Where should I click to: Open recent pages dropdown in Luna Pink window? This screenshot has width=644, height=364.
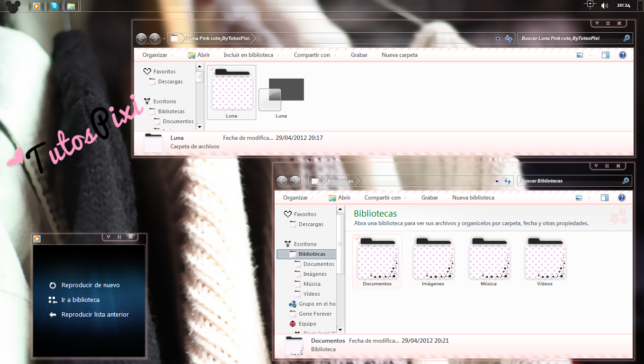pos(164,39)
